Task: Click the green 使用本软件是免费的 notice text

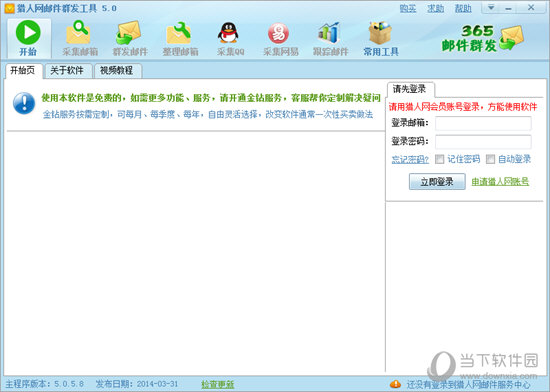Action: 211,98
